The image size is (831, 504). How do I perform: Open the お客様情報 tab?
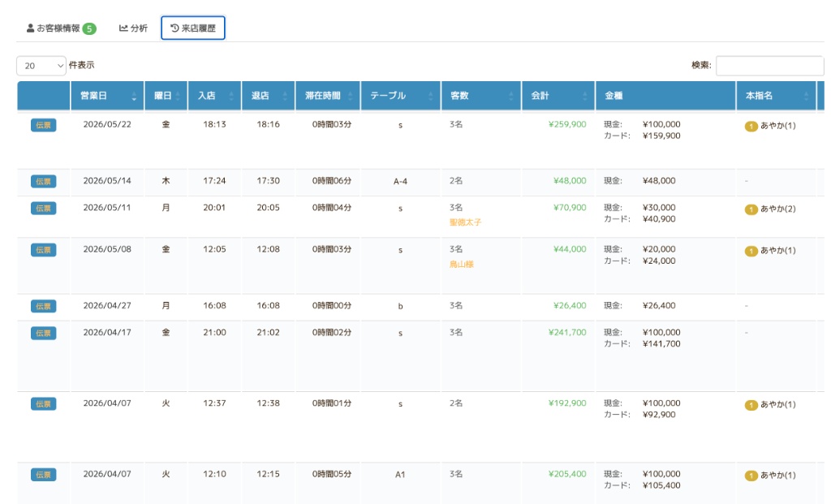coord(61,28)
